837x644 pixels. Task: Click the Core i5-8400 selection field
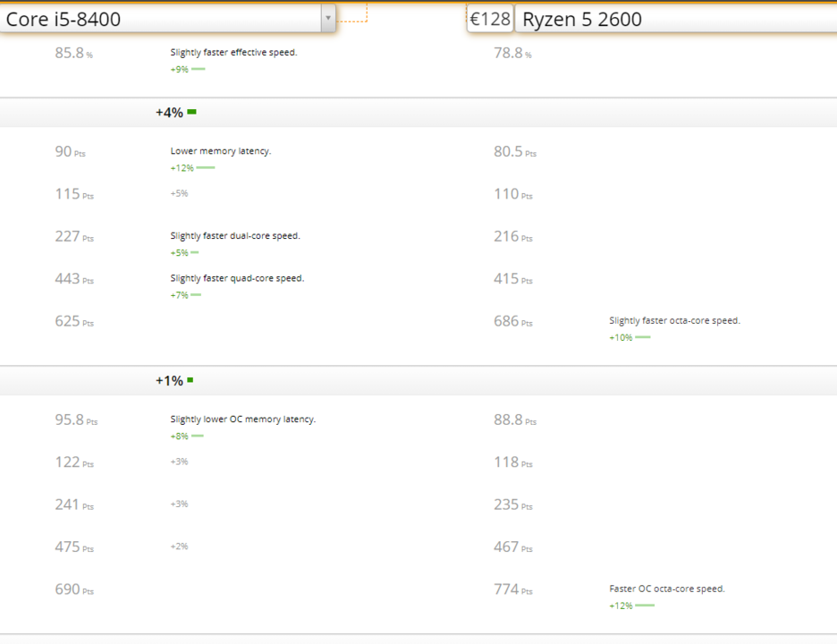point(161,19)
